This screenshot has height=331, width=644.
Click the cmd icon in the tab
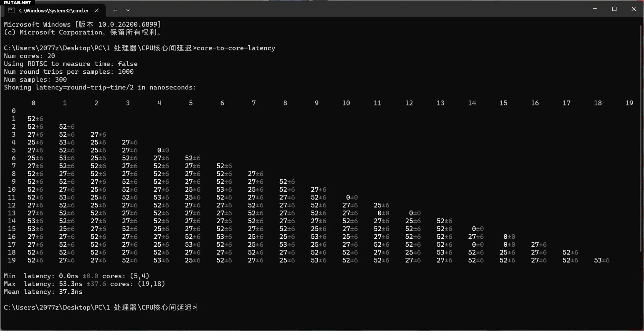(12, 10)
